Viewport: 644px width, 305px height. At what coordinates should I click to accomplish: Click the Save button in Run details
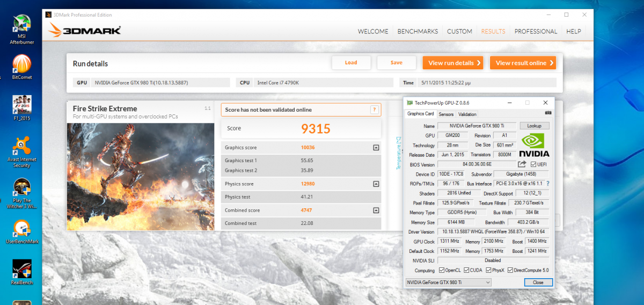coord(397,63)
